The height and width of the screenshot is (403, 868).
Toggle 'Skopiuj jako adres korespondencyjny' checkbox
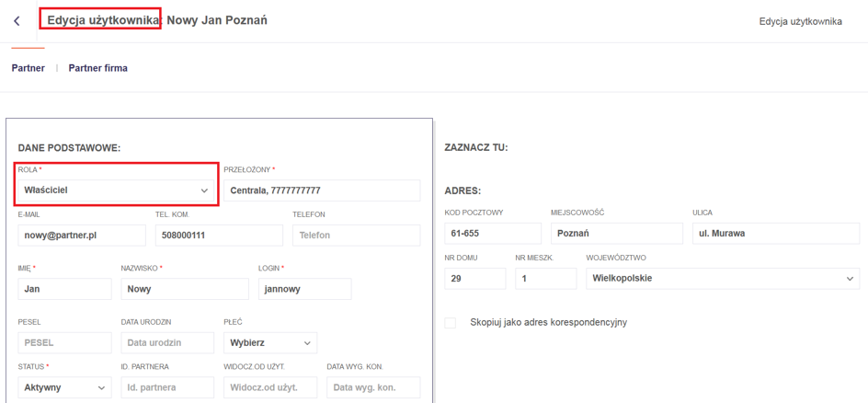click(451, 323)
